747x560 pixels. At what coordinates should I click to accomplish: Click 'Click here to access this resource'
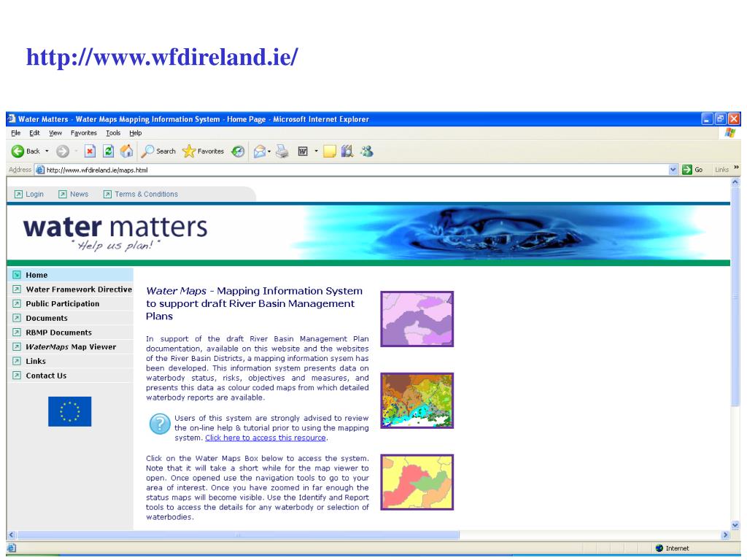266,437
